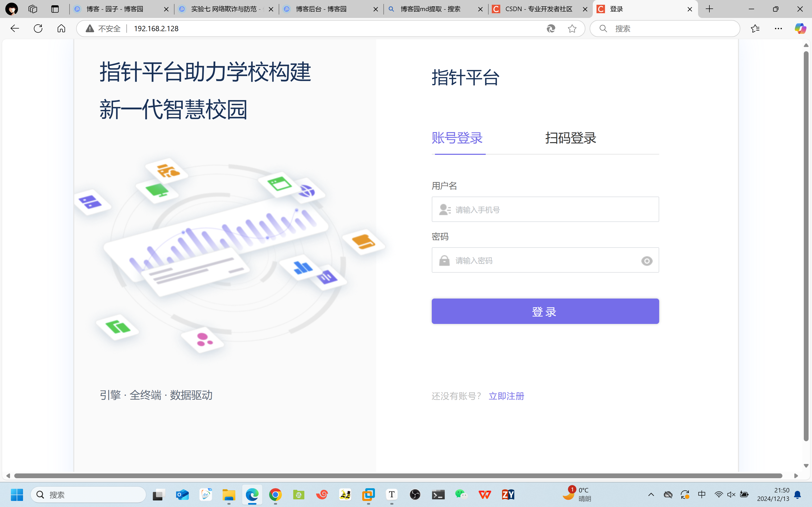The image size is (812, 507).
Task: Open the tab actions menu icon
Action: [55, 9]
